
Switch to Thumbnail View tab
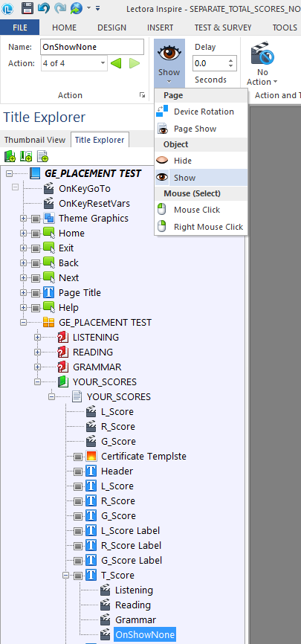[35, 140]
